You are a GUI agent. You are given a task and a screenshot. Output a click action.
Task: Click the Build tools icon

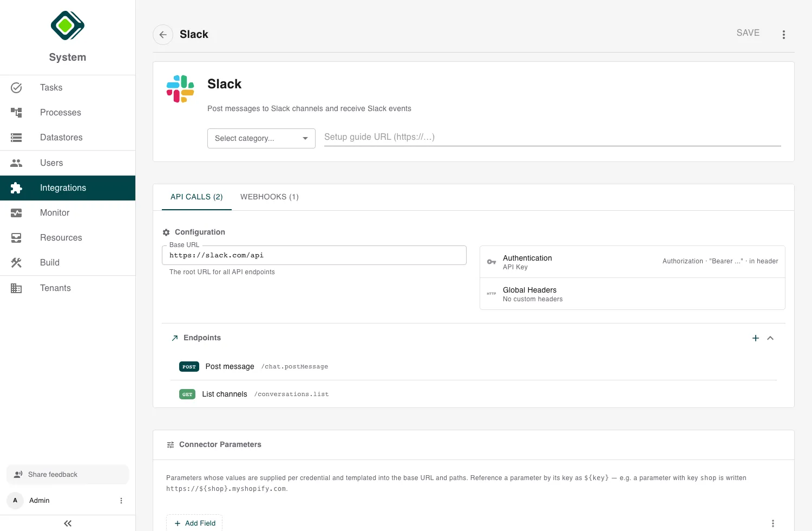coord(16,263)
